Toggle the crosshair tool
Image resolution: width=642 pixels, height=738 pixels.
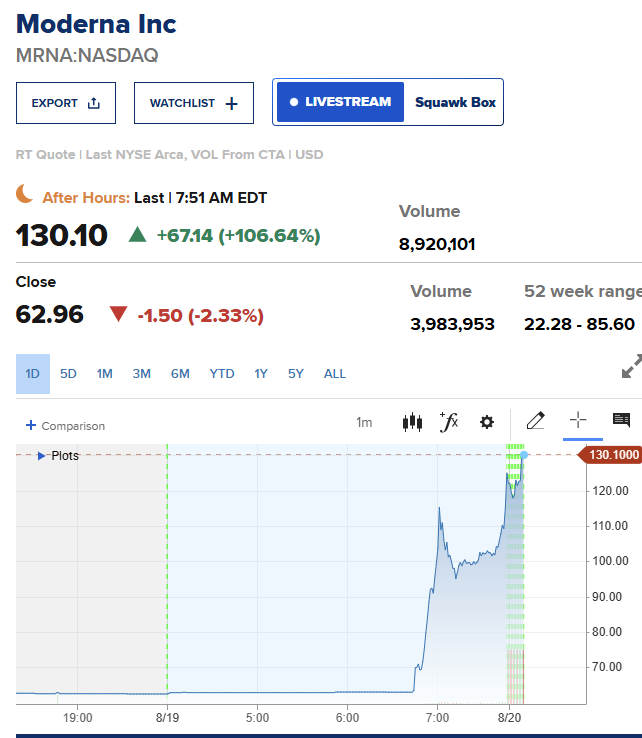point(578,419)
